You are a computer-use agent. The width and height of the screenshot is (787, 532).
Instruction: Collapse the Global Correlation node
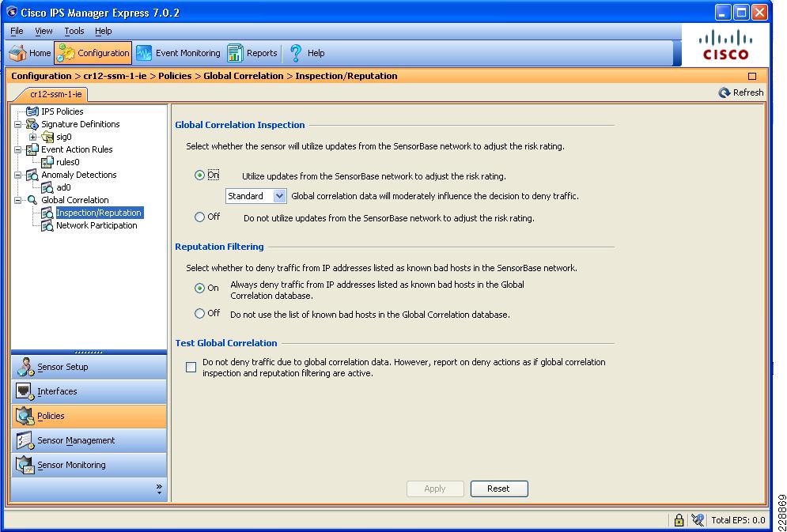(18, 200)
